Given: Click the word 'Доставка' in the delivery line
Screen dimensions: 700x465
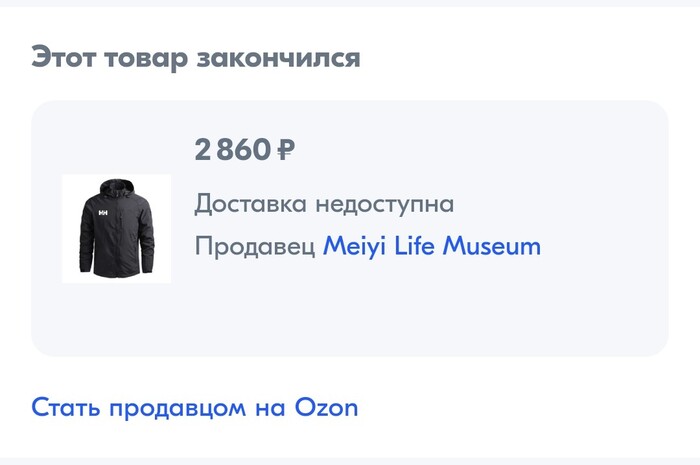Looking at the screenshot, I should click(x=250, y=204).
